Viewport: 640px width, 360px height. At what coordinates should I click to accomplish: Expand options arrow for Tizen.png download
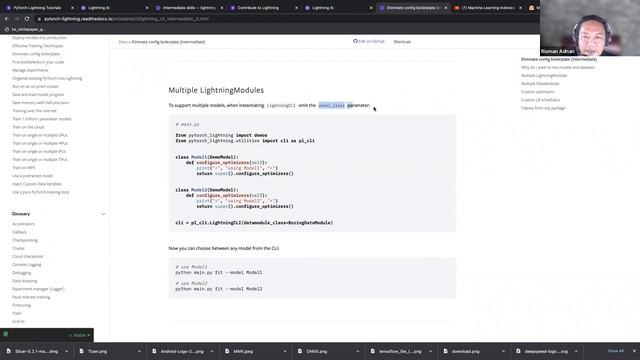pyautogui.click(x=139, y=351)
